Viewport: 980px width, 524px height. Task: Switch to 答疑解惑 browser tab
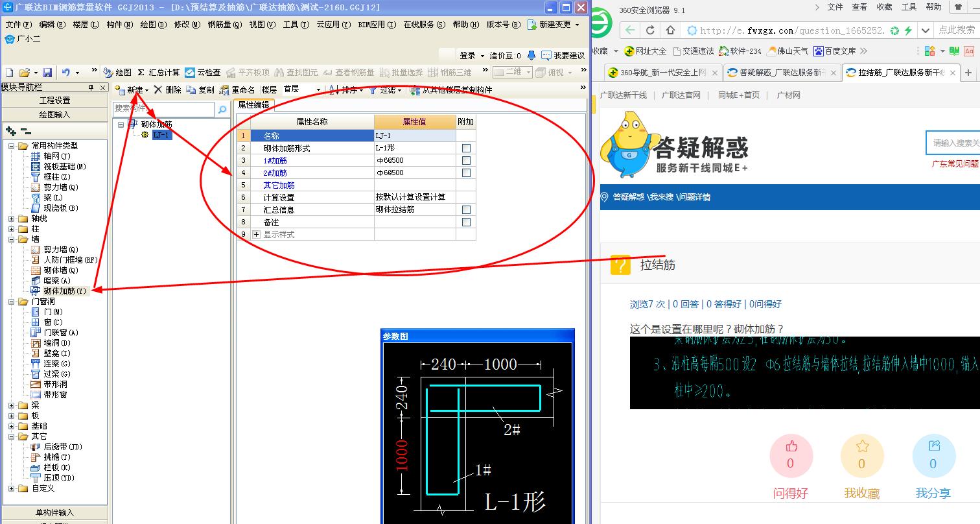pyautogui.click(x=781, y=73)
